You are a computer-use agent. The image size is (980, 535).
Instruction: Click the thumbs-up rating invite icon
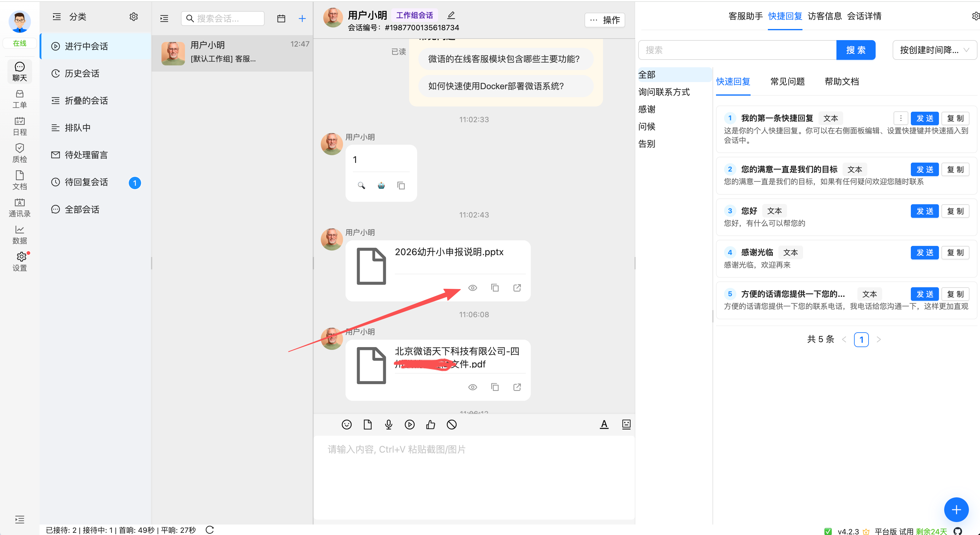(x=431, y=424)
